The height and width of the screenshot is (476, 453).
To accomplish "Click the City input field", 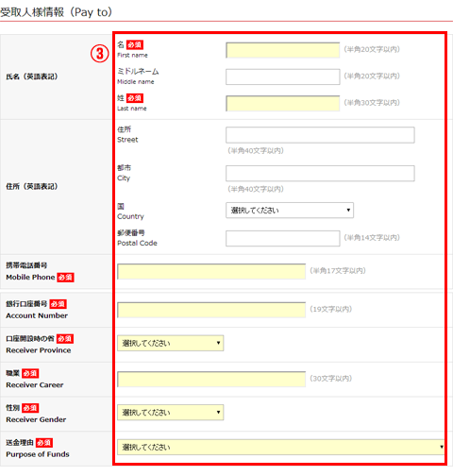I will 320,174.
